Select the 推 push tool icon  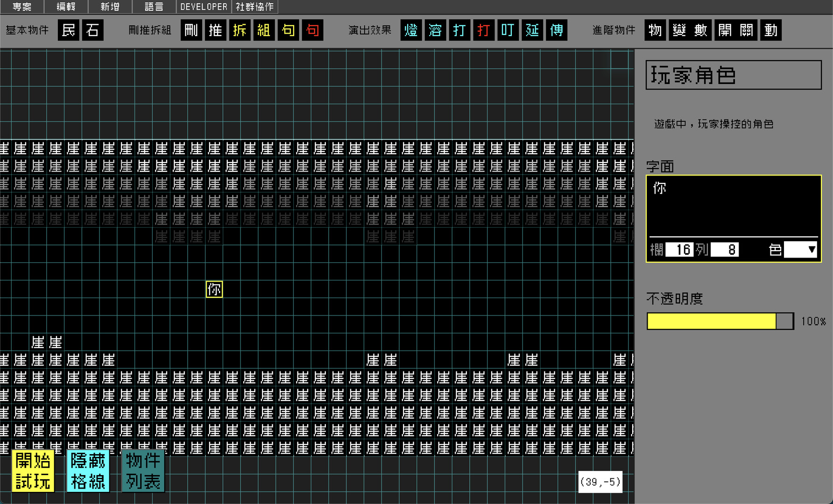(x=215, y=30)
